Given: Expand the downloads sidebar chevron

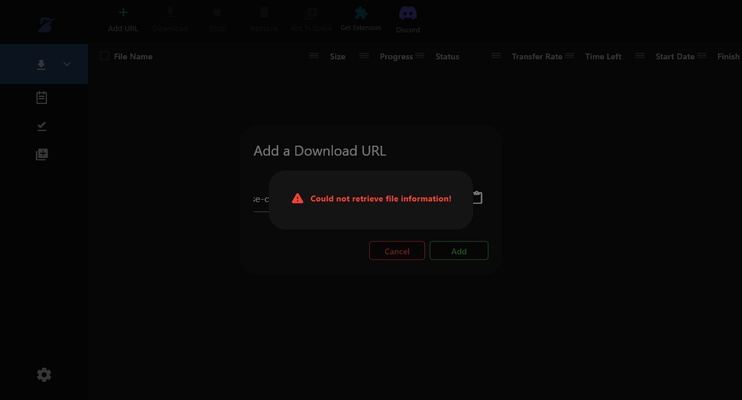Looking at the screenshot, I should pos(67,65).
